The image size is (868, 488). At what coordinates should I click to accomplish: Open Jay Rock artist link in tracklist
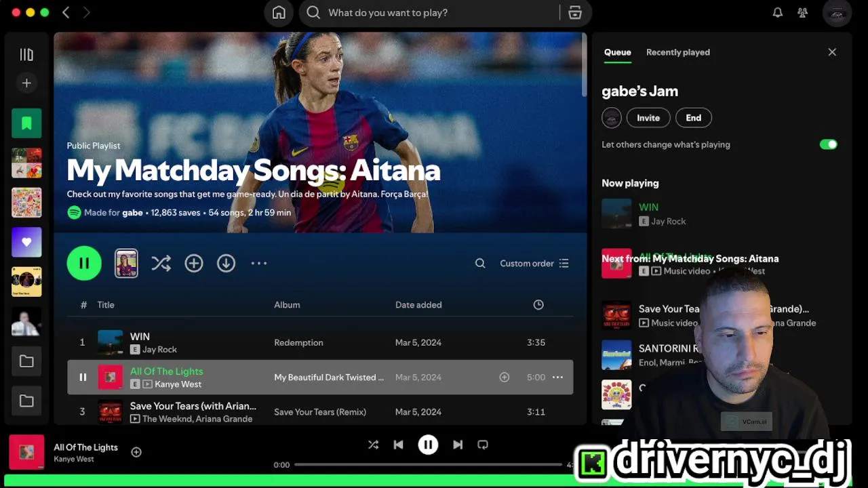click(x=159, y=350)
